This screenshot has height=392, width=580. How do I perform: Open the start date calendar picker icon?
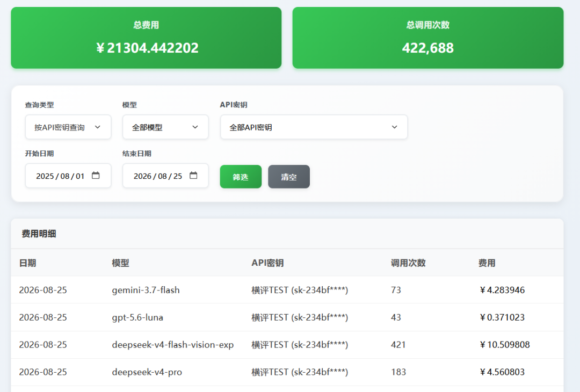(96, 175)
